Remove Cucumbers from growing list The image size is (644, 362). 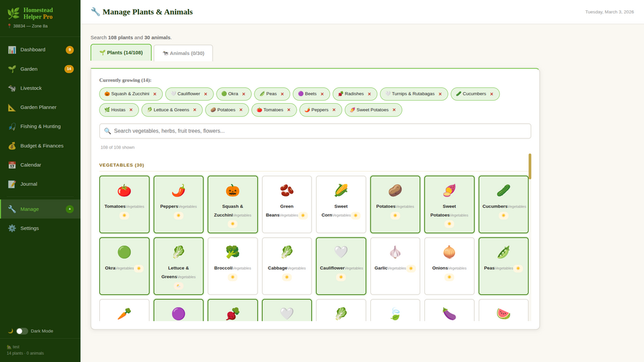491,94
